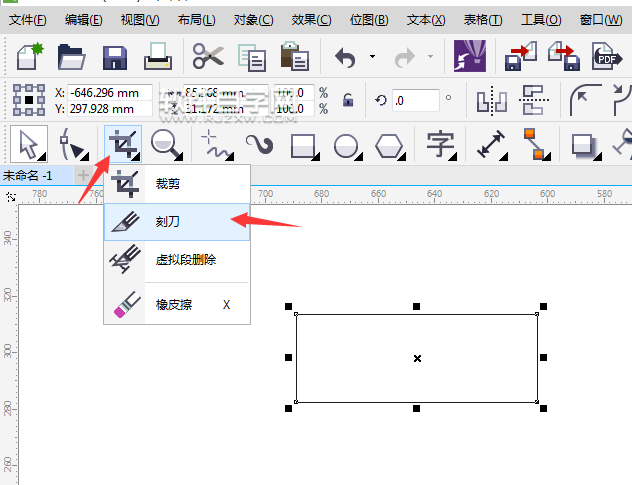Image resolution: width=632 pixels, height=485 pixels.
Task: Mirror object vertically
Action: point(534,100)
